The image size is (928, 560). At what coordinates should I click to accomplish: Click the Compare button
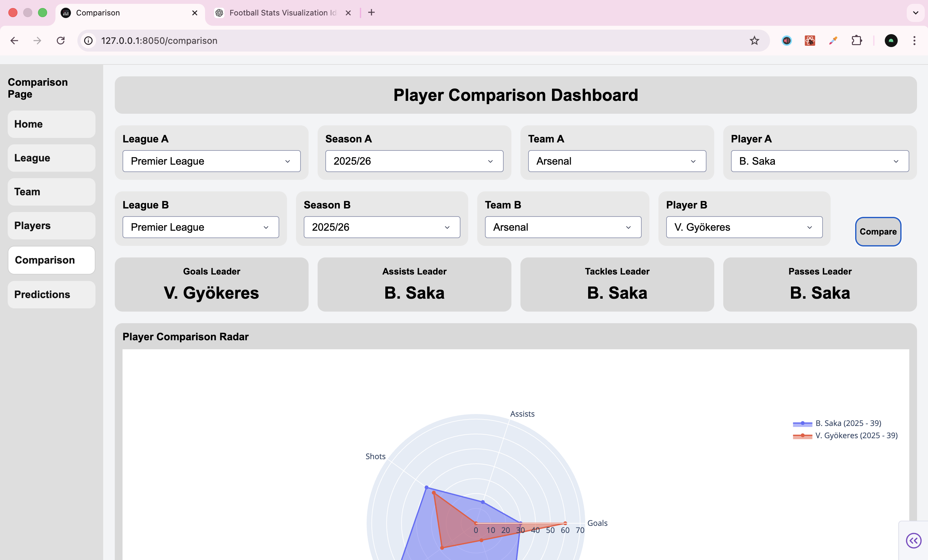878,231
